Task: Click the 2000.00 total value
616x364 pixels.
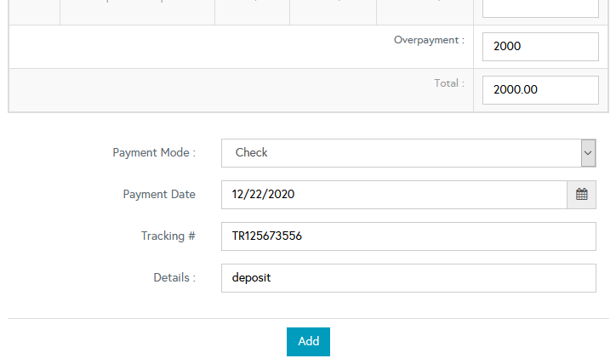Action: pyautogui.click(x=516, y=90)
